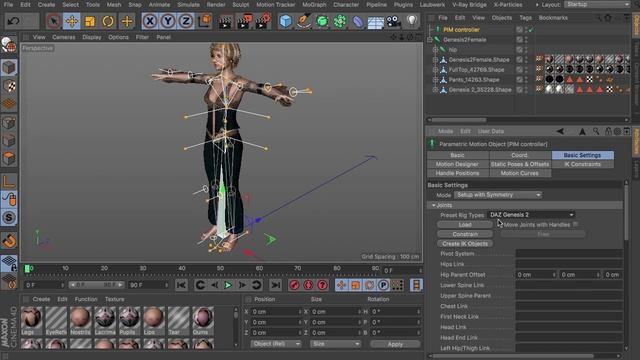Image resolution: width=640 pixels, height=360 pixels.
Task: Select the Nostrils material swatch
Action: tap(80, 321)
